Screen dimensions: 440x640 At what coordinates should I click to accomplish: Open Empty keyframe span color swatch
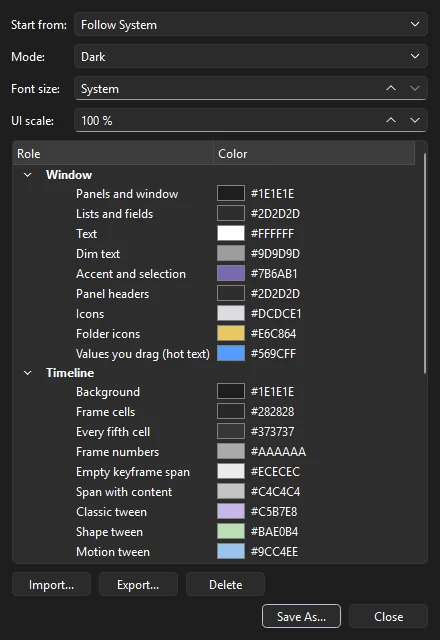[231, 471]
